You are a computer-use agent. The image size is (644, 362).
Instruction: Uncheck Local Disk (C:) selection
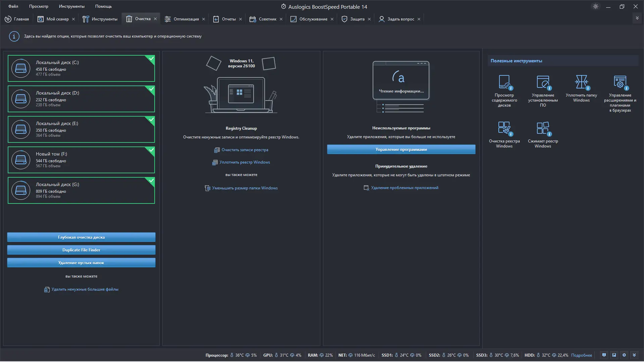152,59
